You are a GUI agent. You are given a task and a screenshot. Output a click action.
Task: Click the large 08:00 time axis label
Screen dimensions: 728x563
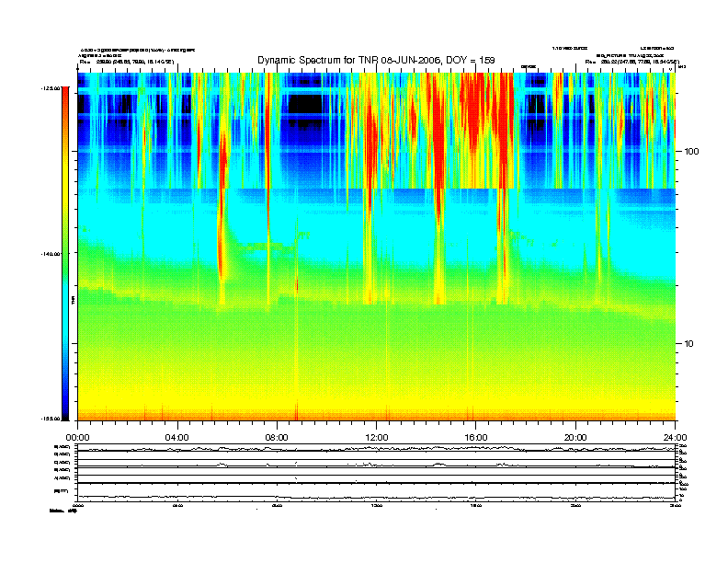(x=277, y=437)
